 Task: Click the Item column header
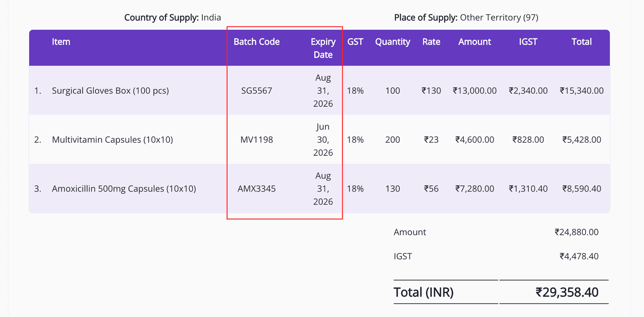tap(61, 42)
